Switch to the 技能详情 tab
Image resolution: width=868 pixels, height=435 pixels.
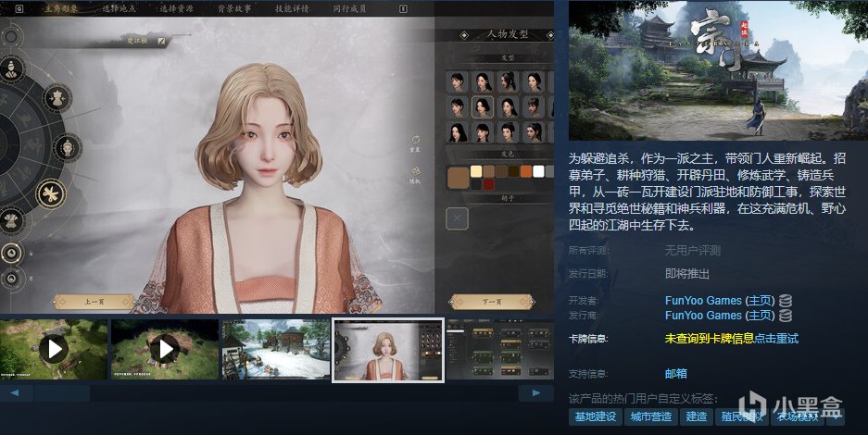[293, 9]
